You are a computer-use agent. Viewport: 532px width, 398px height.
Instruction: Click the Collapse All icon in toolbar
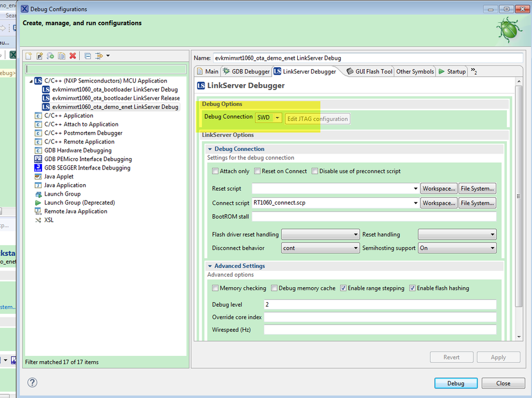coord(87,56)
